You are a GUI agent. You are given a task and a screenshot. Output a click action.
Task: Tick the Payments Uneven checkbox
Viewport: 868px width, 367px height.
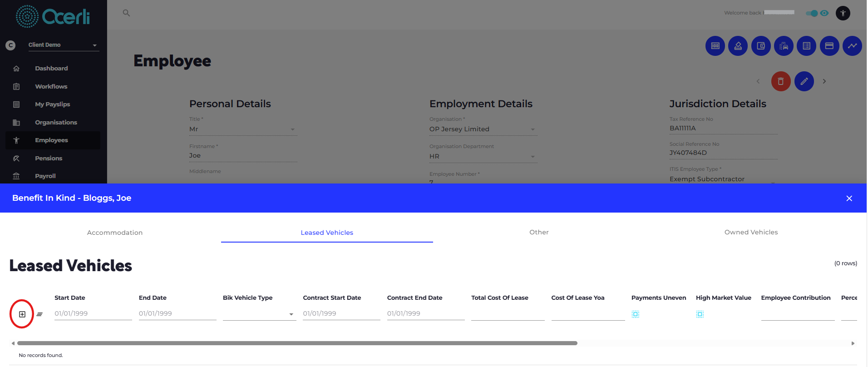(635, 314)
